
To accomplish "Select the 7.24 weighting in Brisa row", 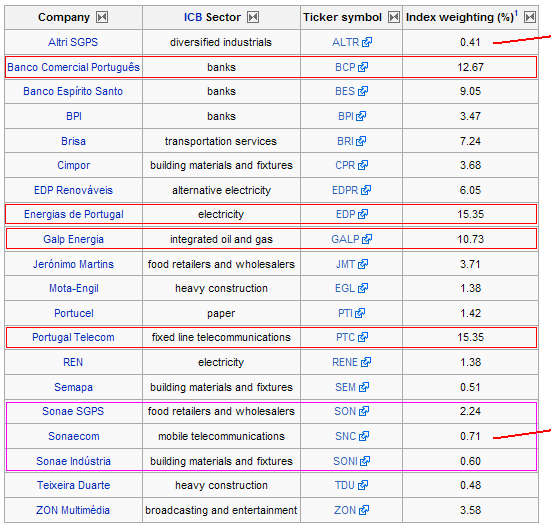I will coord(470,141).
